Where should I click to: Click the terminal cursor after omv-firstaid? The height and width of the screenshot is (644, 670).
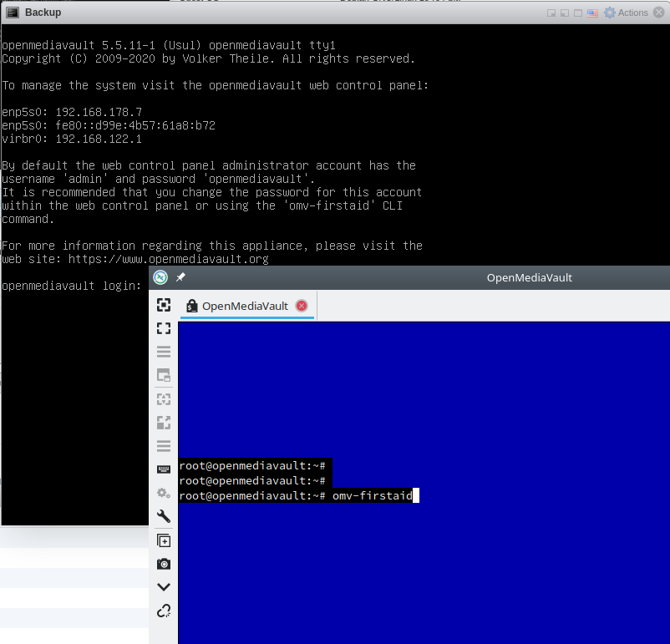pyautogui.click(x=416, y=495)
